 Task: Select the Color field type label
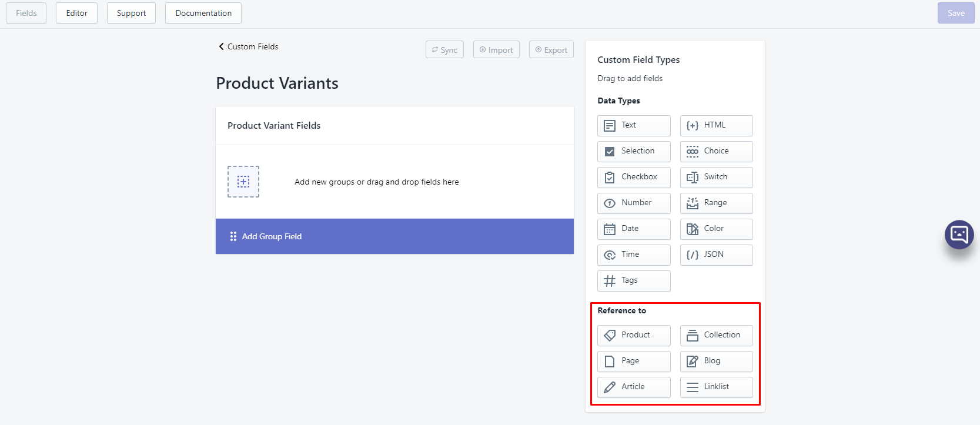[714, 229]
